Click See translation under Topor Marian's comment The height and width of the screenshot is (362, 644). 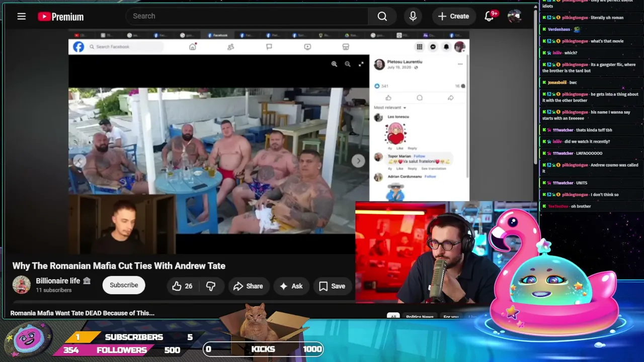[x=434, y=168]
